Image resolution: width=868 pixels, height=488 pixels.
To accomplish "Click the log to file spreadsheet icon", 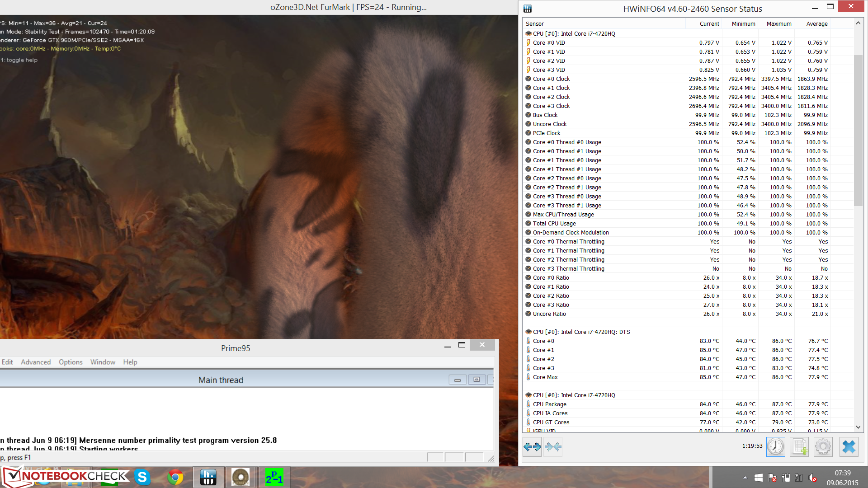I will pos(799,447).
